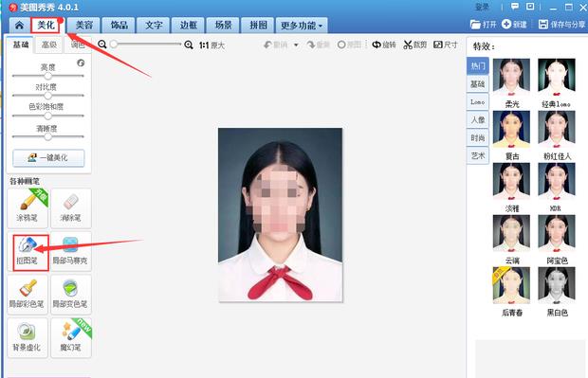Select the 调色 adjustments subtab
Screen dimensions: 588x378
tap(77, 45)
